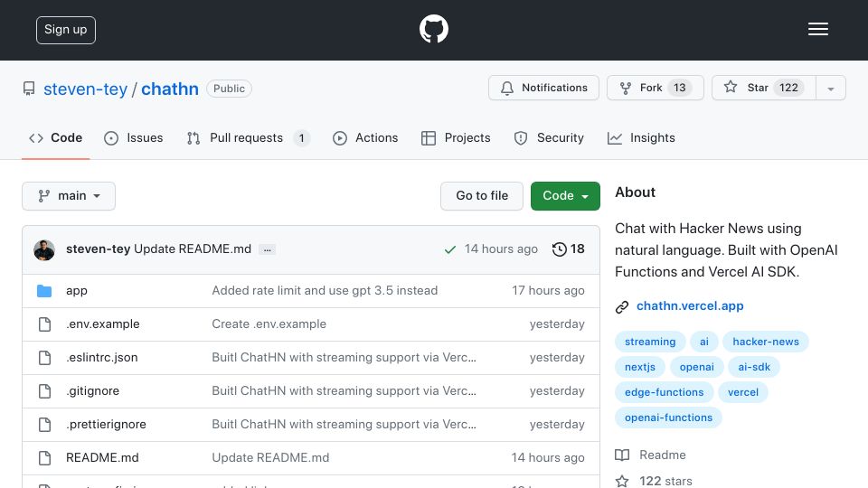Image resolution: width=868 pixels, height=488 pixels.
Task: Switch to the Code tab
Action: (x=55, y=137)
